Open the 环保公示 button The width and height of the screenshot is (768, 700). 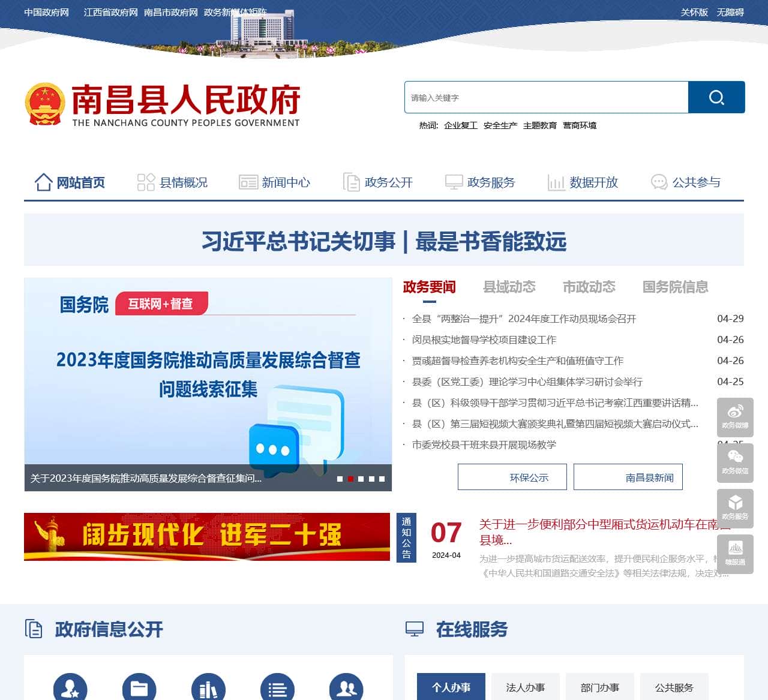[512, 477]
